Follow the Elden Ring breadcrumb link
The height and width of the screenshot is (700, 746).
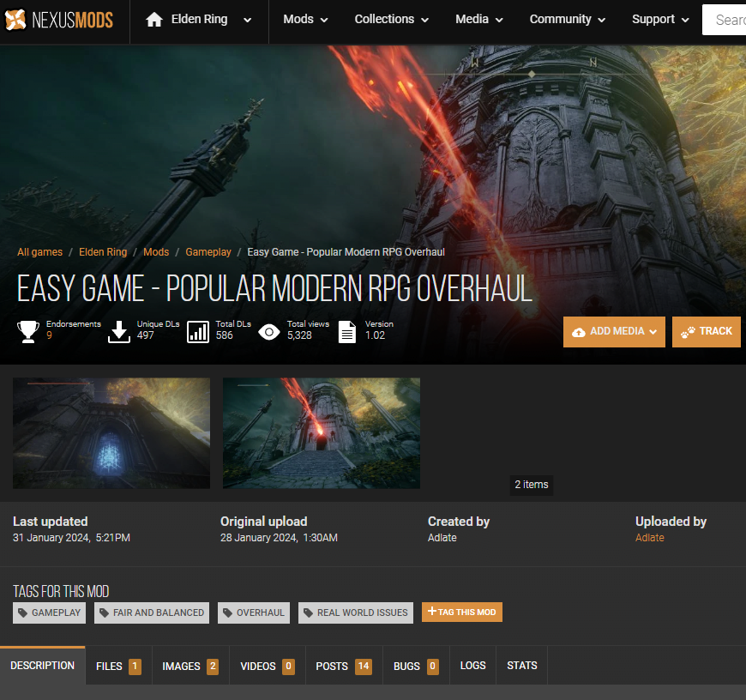tap(103, 252)
